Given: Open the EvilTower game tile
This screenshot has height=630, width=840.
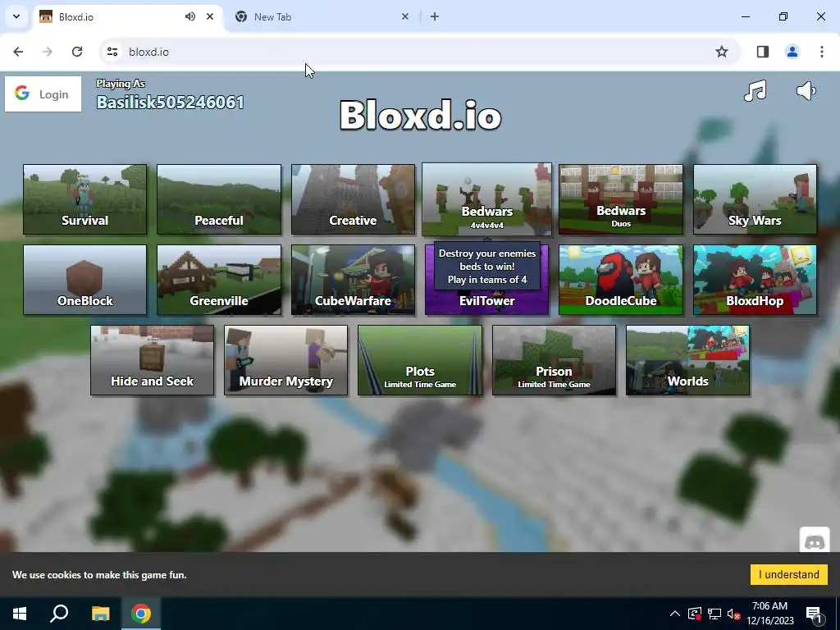Looking at the screenshot, I should pos(486,303).
